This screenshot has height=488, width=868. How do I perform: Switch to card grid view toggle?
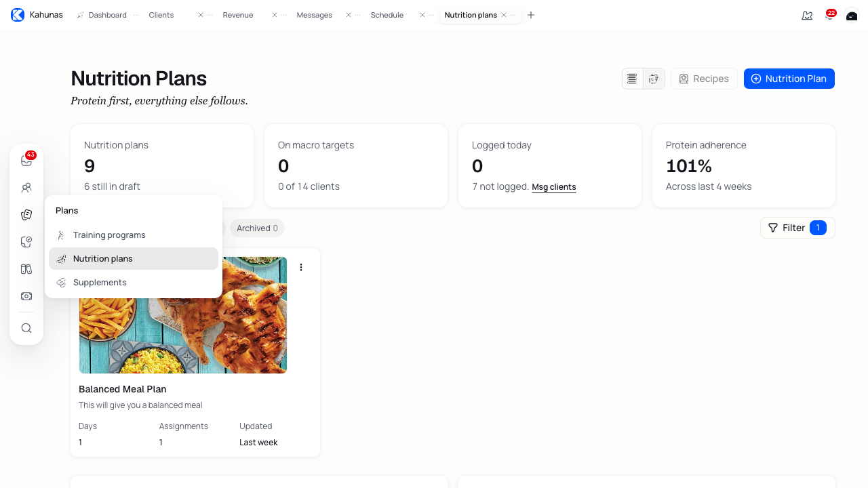(654, 79)
